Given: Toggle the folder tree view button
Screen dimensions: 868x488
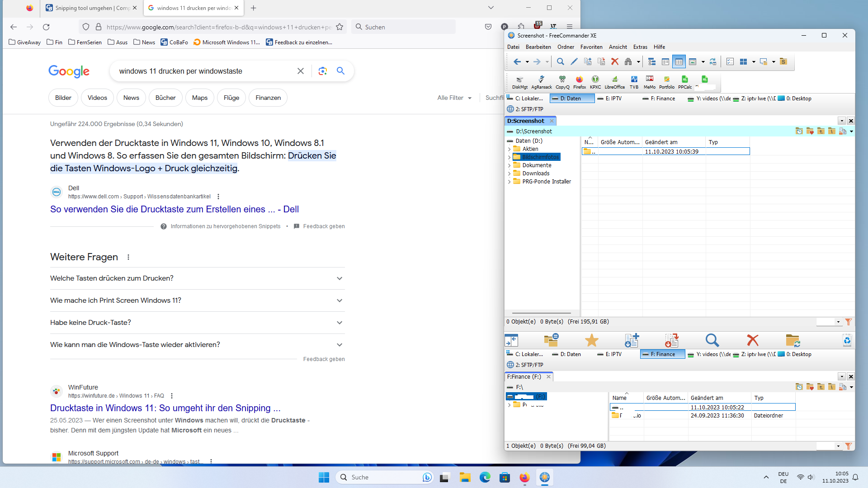Looking at the screenshot, I should point(652,62).
